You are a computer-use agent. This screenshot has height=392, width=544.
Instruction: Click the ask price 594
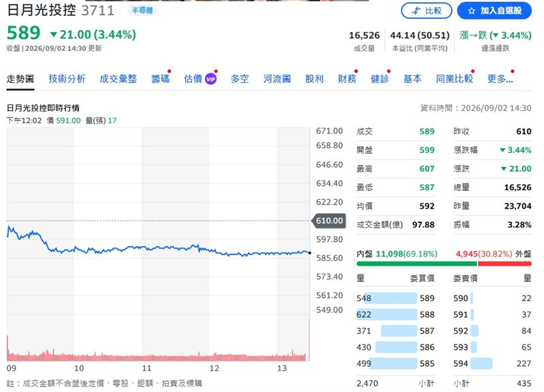[461, 363]
